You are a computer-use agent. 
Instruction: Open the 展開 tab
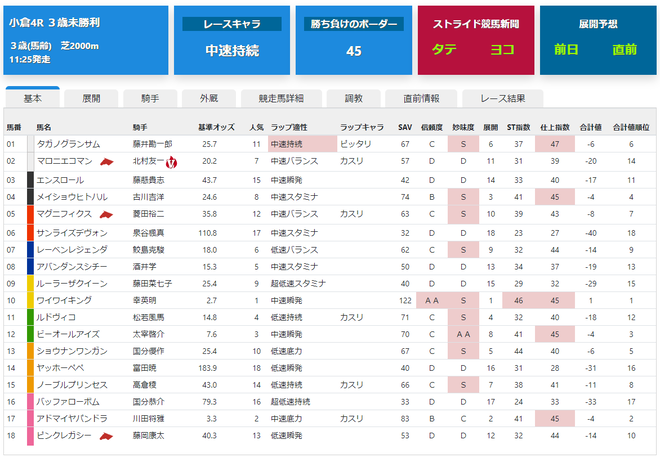pos(91,99)
